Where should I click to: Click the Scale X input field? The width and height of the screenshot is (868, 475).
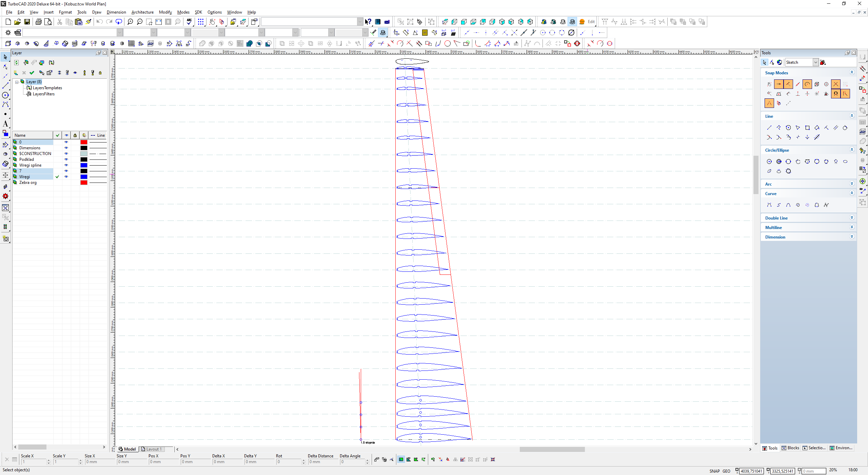click(34, 462)
